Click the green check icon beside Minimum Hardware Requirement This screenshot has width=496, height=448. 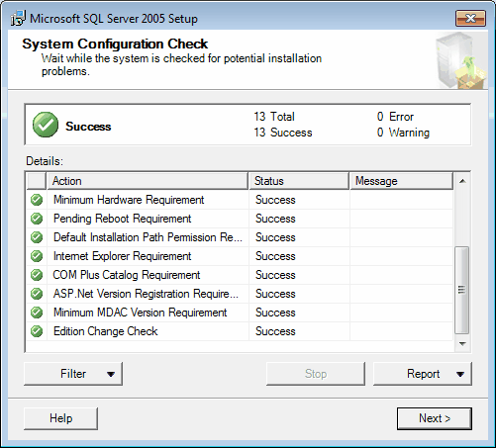point(37,200)
